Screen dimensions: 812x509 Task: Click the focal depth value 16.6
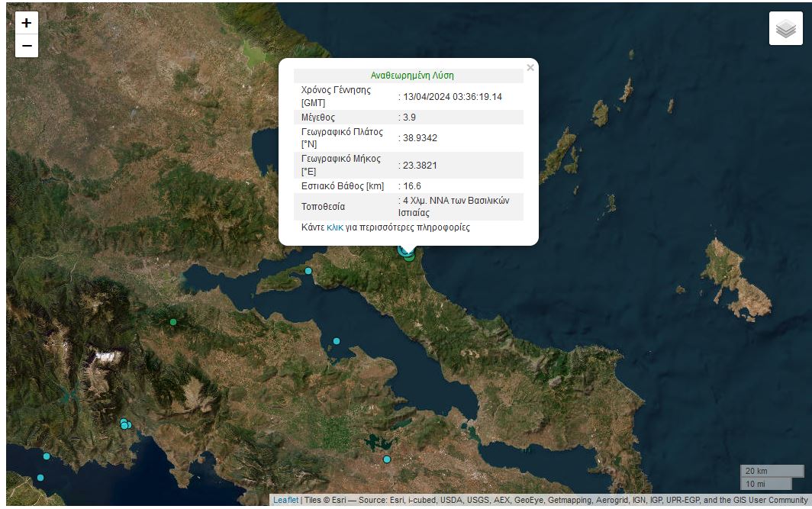(412, 186)
